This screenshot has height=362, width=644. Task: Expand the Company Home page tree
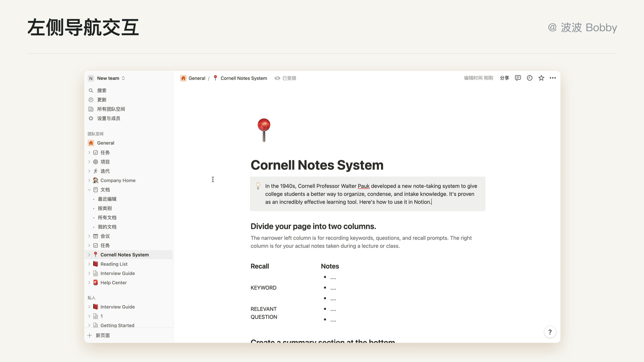click(89, 180)
